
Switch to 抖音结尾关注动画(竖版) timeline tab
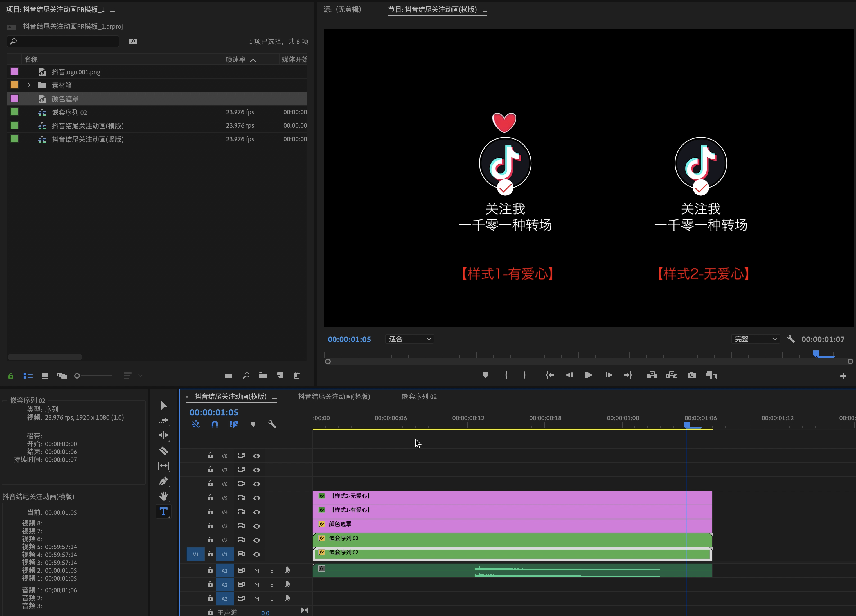click(x=334, y=396)
